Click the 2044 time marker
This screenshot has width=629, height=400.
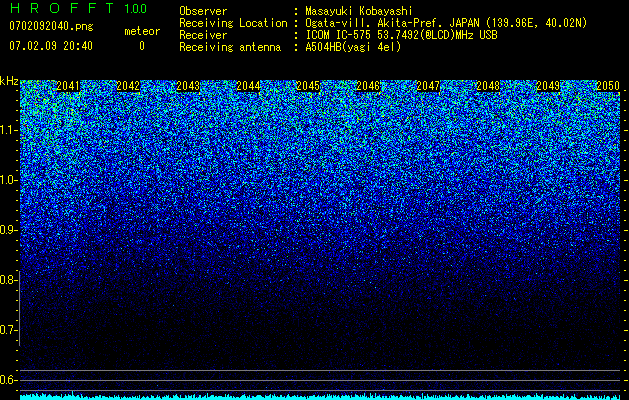(248, 86)
